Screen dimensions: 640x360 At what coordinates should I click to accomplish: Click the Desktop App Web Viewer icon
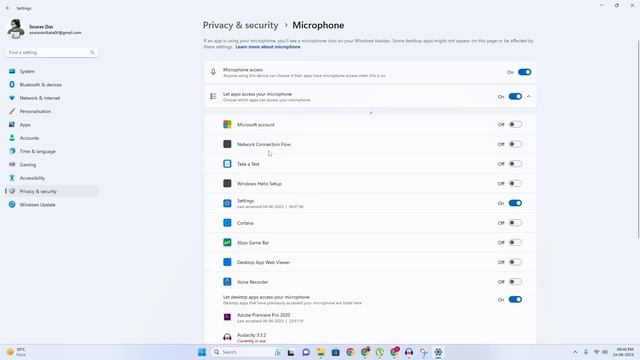point(227,262)
